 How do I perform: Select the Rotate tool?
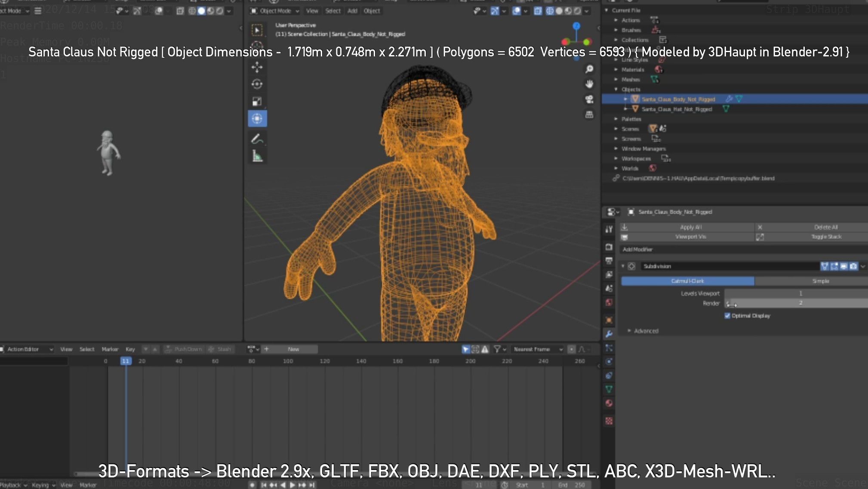pyautogui.click(x=257, y=84)
